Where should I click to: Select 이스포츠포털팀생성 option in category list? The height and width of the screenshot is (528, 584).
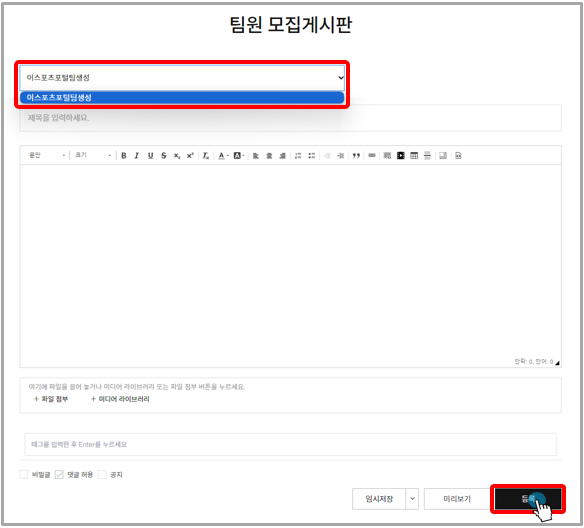coord(182,98)
